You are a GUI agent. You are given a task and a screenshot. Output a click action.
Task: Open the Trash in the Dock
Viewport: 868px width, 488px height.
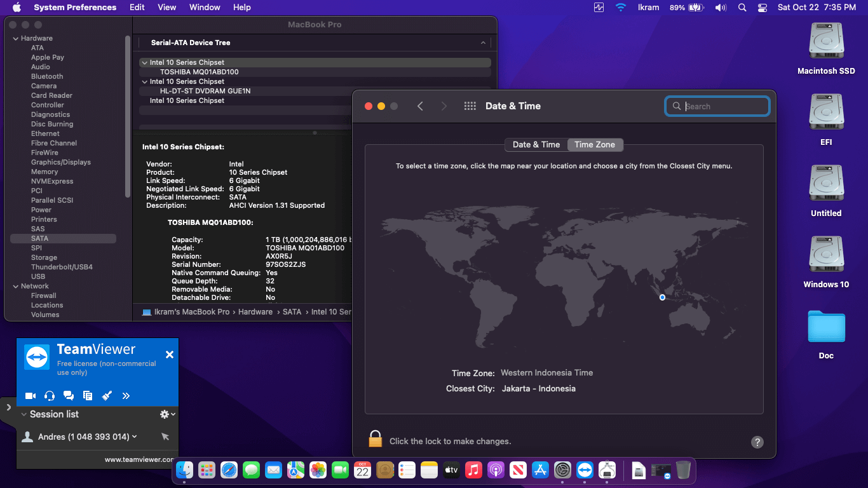(683, 470)
